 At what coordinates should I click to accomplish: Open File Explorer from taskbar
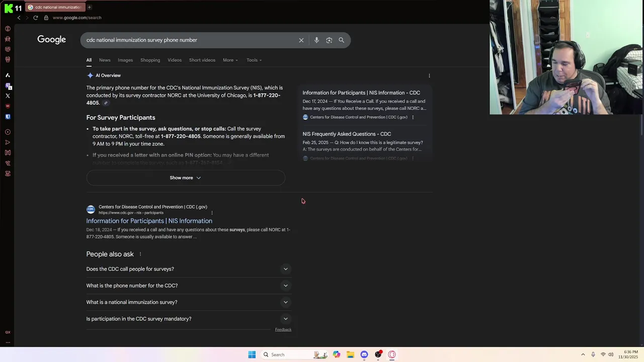(350, 354)
